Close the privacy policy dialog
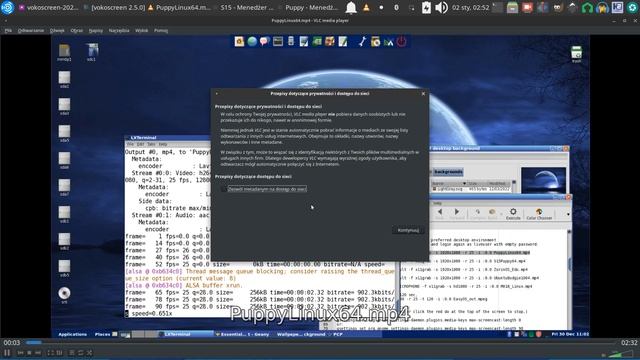Screen dimensions: 640x360 (x=423, y=93)
